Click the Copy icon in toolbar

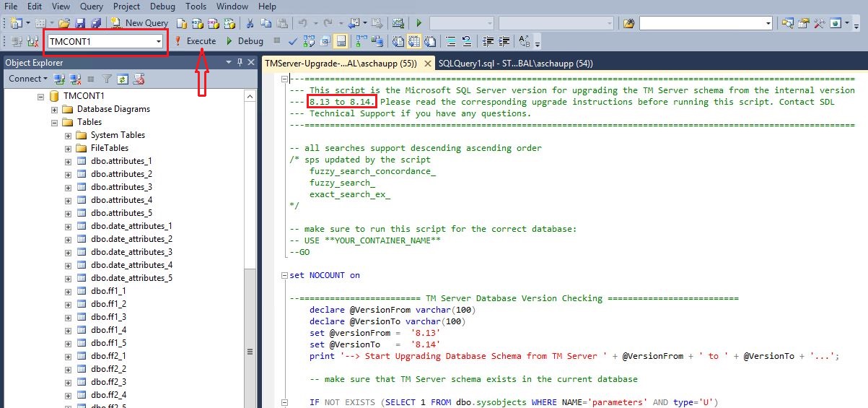[266, 23]
